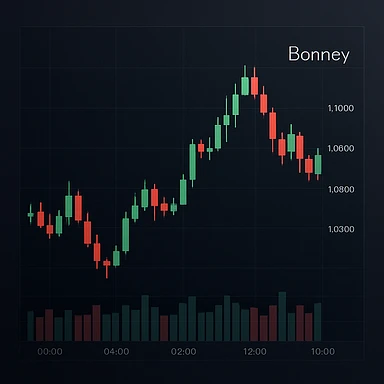
Task: Click the tallest volume bar
Action: 282,316
